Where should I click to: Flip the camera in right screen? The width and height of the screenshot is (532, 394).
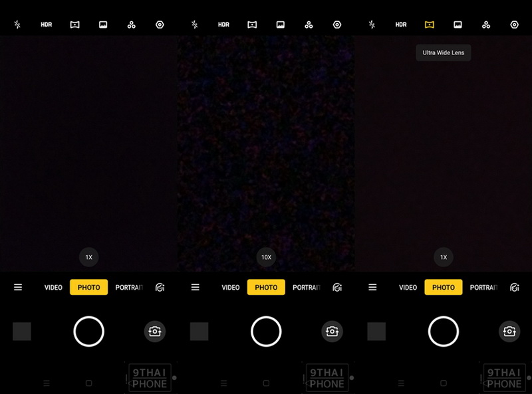[509, 332]
